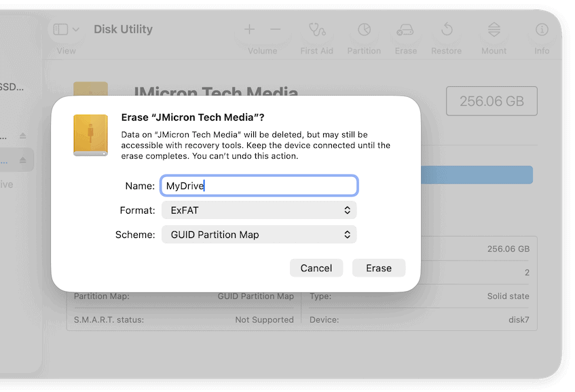
Task: Click the blue disk usage bar
Action: pyautogui.click(x=477, y=175)
